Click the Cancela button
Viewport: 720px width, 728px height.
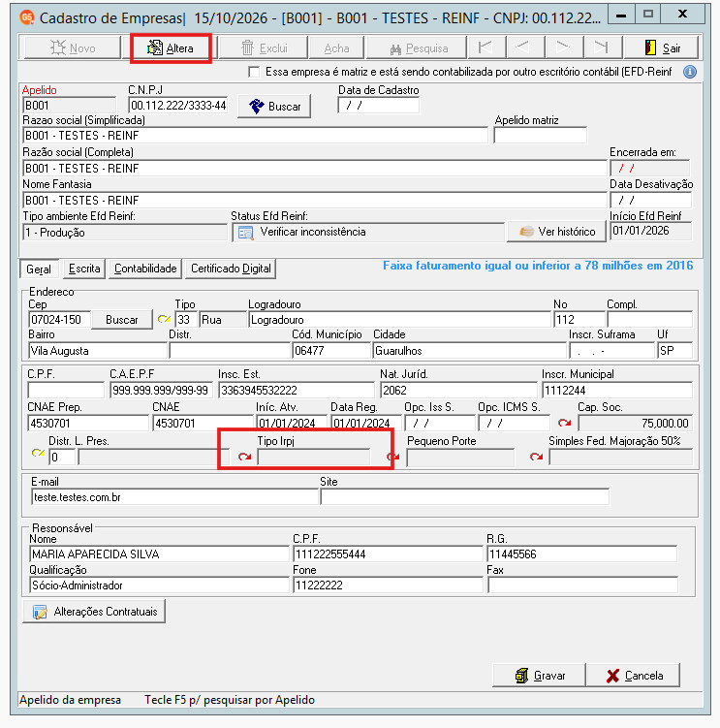coord(633,676)
